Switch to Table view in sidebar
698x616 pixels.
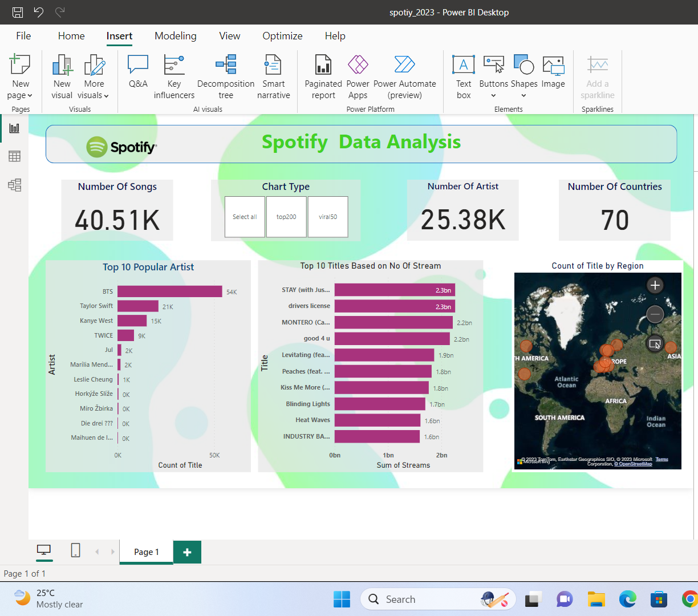pos(14,156)
